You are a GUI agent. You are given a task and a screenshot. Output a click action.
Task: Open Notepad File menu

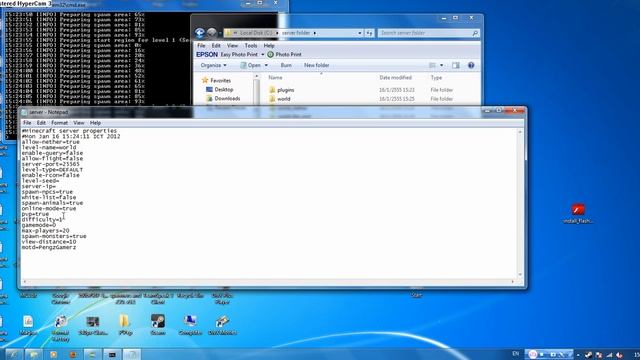pos(27,123)
